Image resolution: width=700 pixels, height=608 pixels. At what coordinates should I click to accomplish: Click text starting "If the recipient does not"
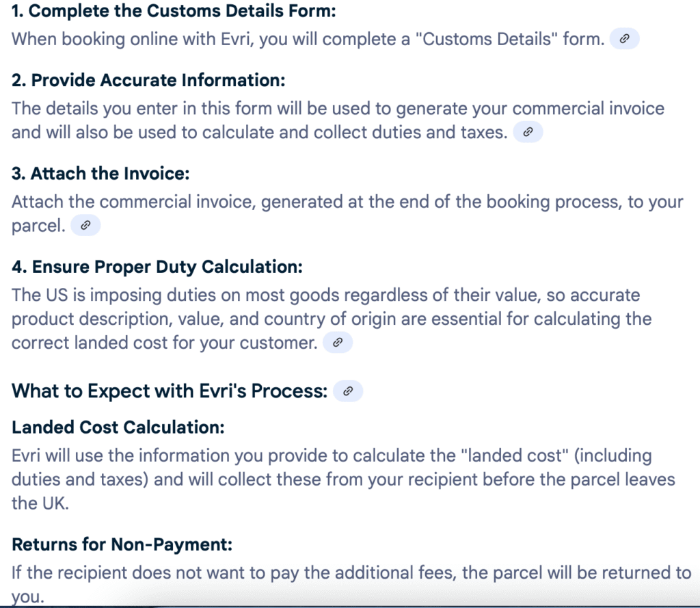coord(351,572)
